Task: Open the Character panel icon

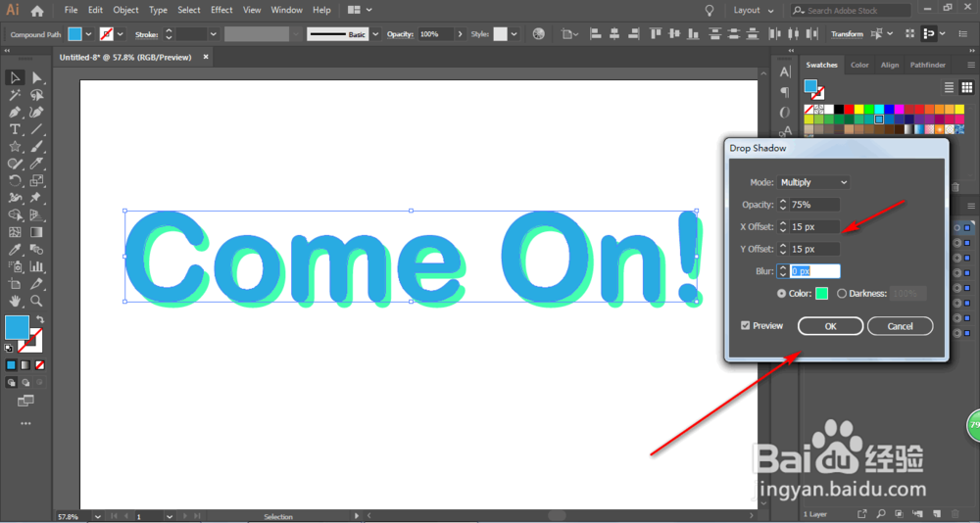Action: pos(785,73)
